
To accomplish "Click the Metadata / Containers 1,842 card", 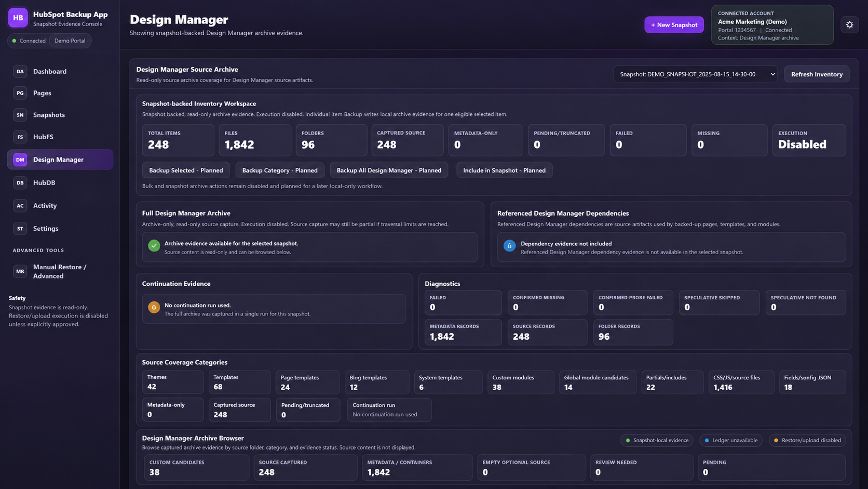I will coord(417,467).
